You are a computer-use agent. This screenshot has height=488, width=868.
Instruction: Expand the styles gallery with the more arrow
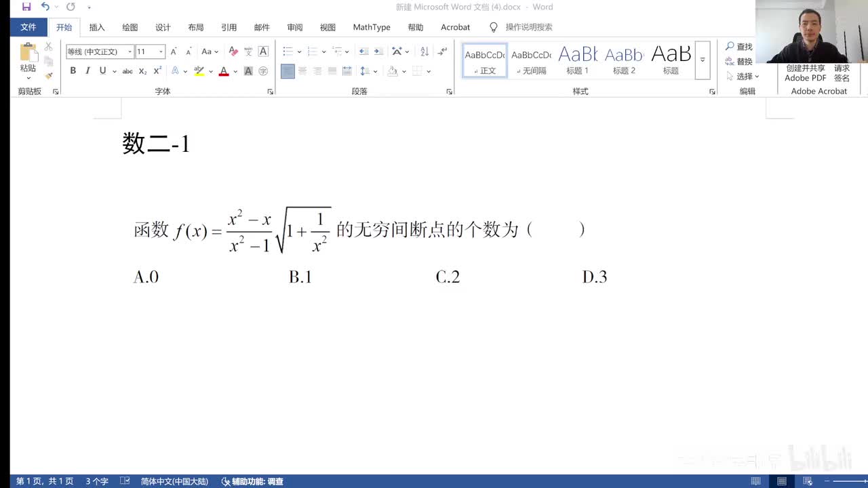coord(703,60)
